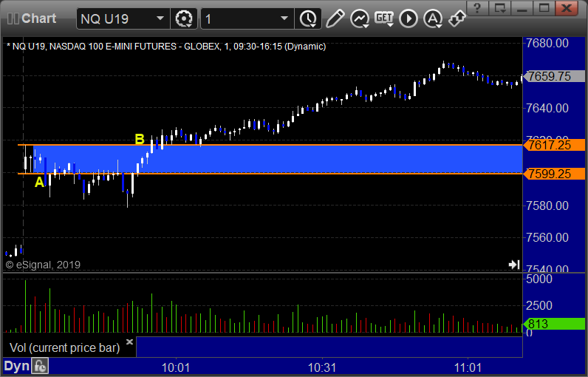Click the Chart window title label
The image size is (588, 377).
(38, 18)
